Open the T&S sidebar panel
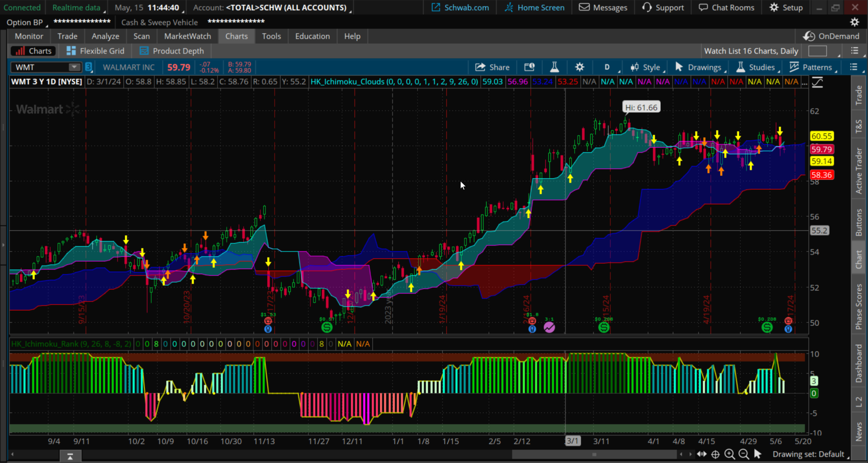Image resolution: width=868 pixels, height=463 pixels. click(858, 126)
